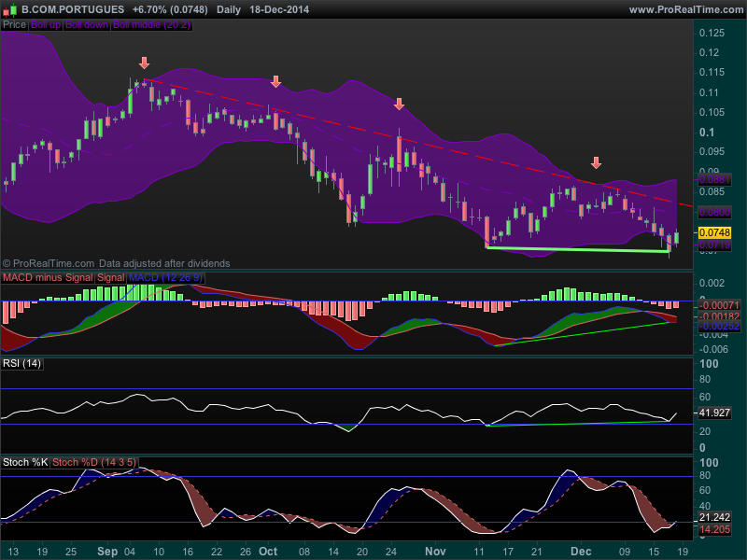747x560 pixels.
Task: Open the MACD (12 26 9) settings label
Action: (164, 278)
